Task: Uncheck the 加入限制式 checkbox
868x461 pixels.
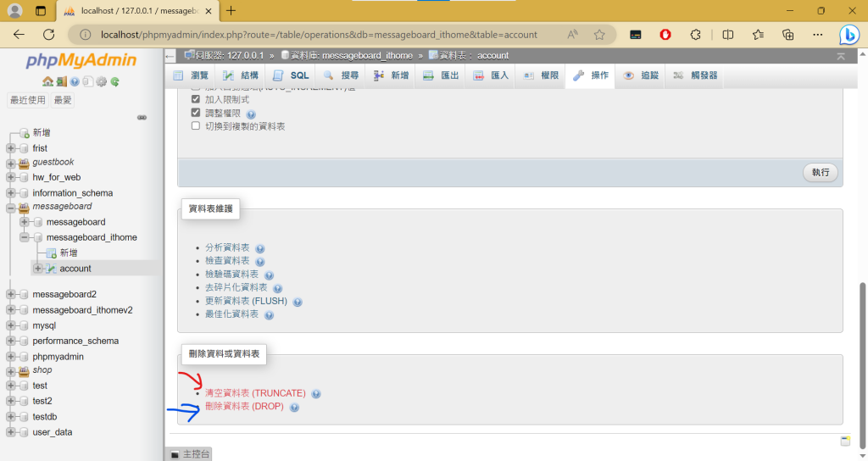Action: (x=196, y=99)
